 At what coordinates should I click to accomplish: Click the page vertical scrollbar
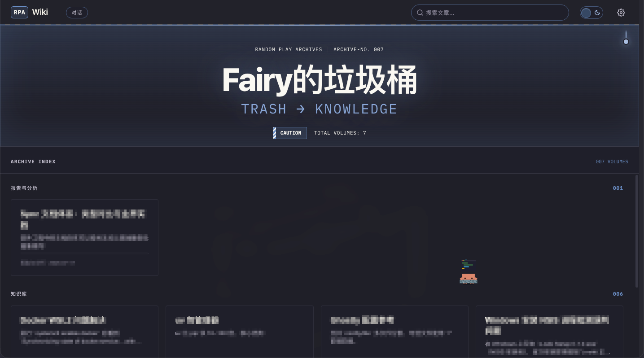click(x=636, y=231)
